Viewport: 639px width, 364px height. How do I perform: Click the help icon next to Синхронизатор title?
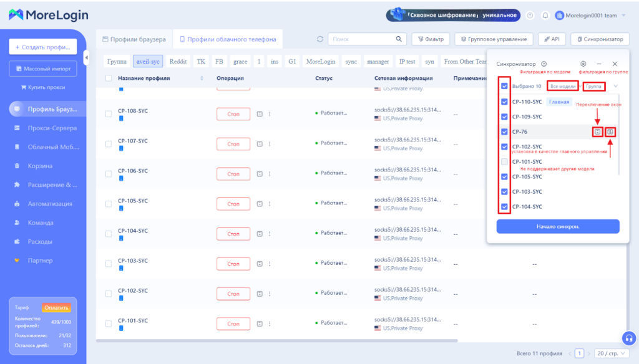(544, 64)
